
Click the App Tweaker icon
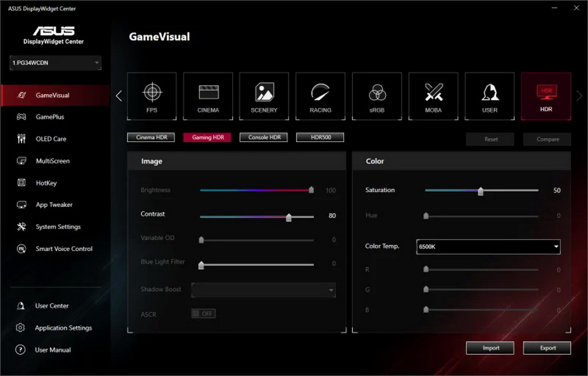tap(21, 205)
